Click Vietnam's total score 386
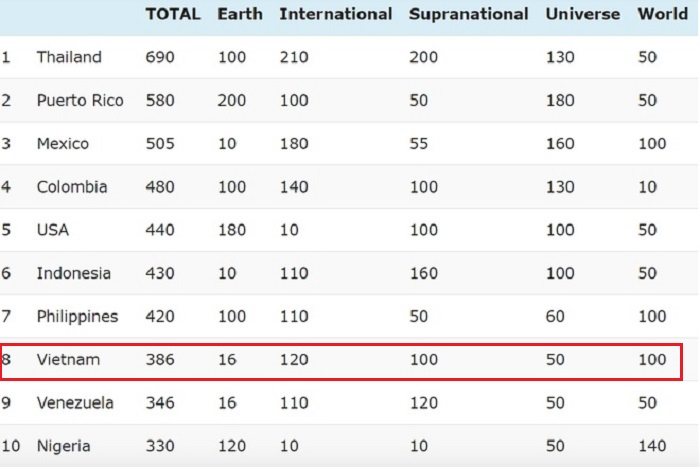 click(160, 359)
